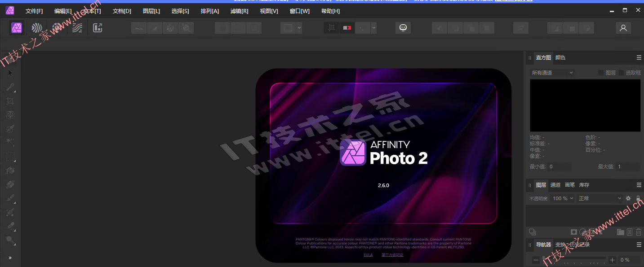
Task: Select the 导航器 tab
Action: (543, 245)
